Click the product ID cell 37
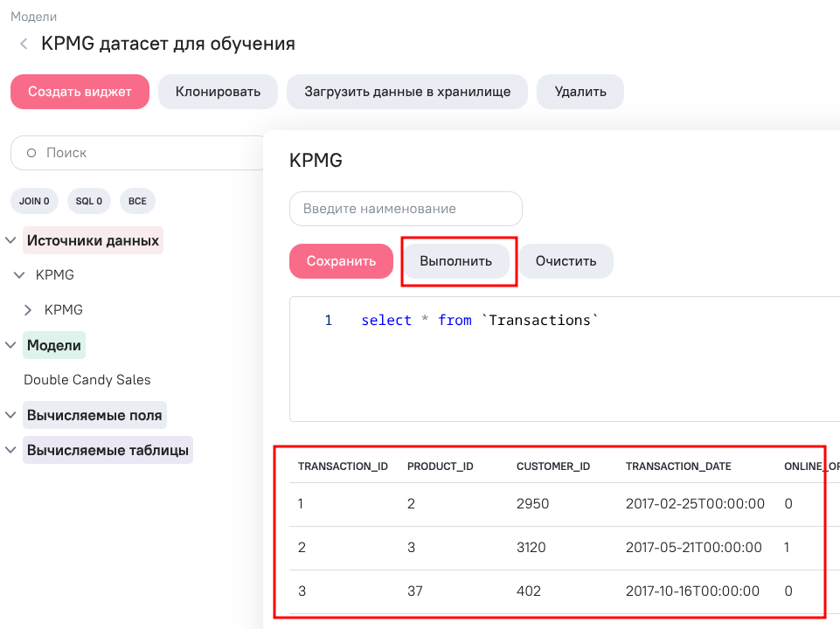The height and width of the screenshot is (629, 840). (415, 591)
